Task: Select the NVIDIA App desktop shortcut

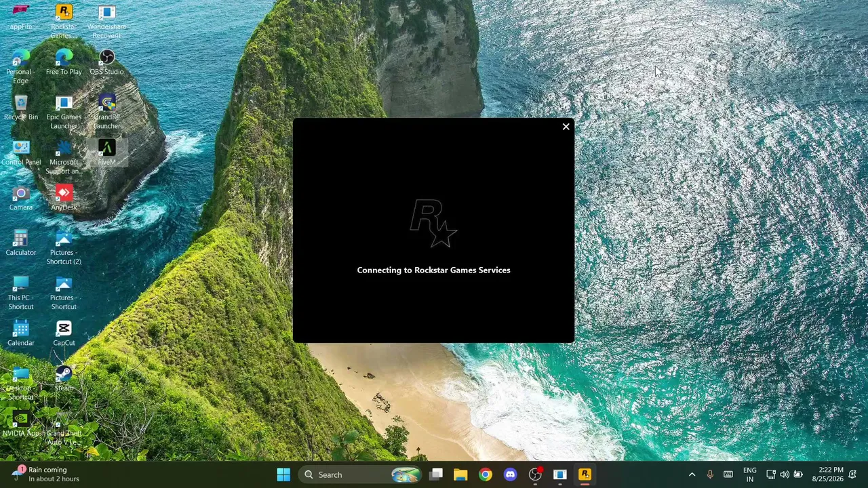Action: pyautogui.click(x=21, y=424)
